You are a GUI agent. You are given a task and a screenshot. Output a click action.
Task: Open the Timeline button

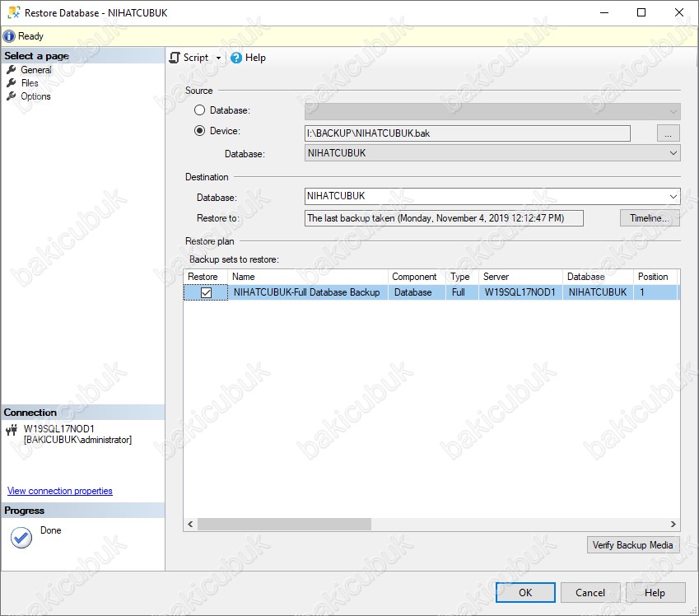[650, 218]
